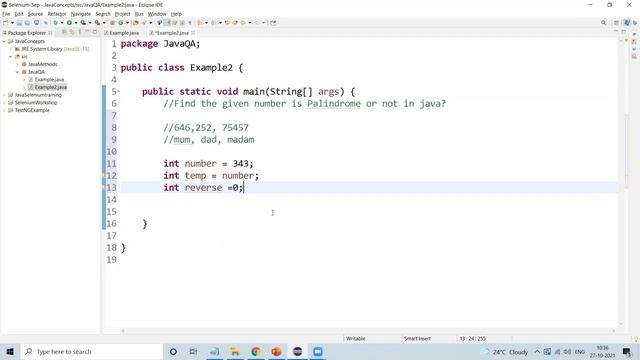Open Chrome from the taskbar
The image size is (640, 360).
point(256,351)
